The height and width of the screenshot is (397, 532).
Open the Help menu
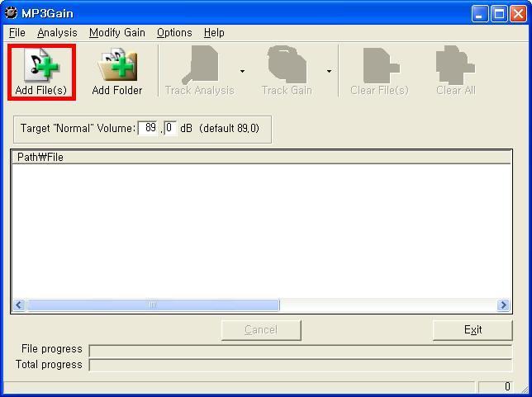tap(214, 33)
